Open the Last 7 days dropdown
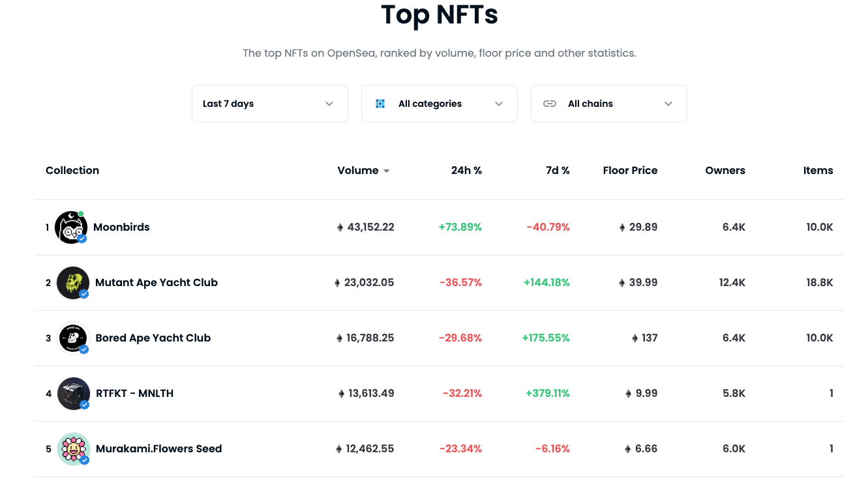 coord(269,104)
